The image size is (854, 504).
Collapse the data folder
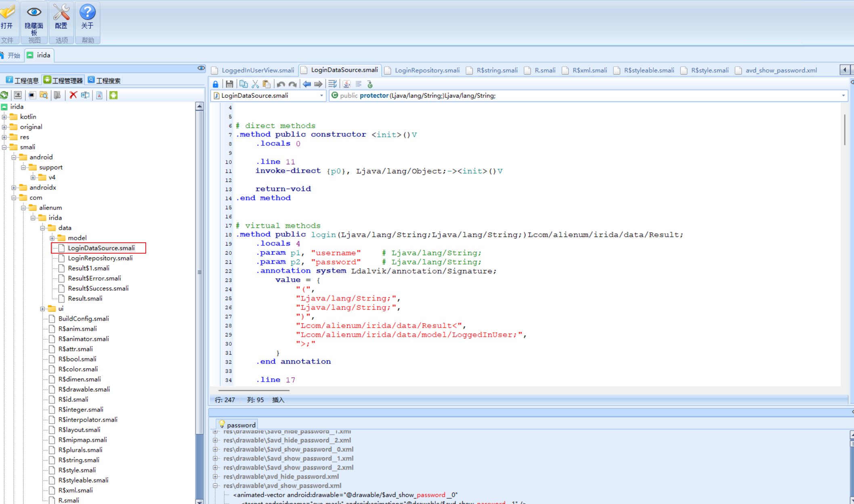pyautogui.click(x=43, y=228)
